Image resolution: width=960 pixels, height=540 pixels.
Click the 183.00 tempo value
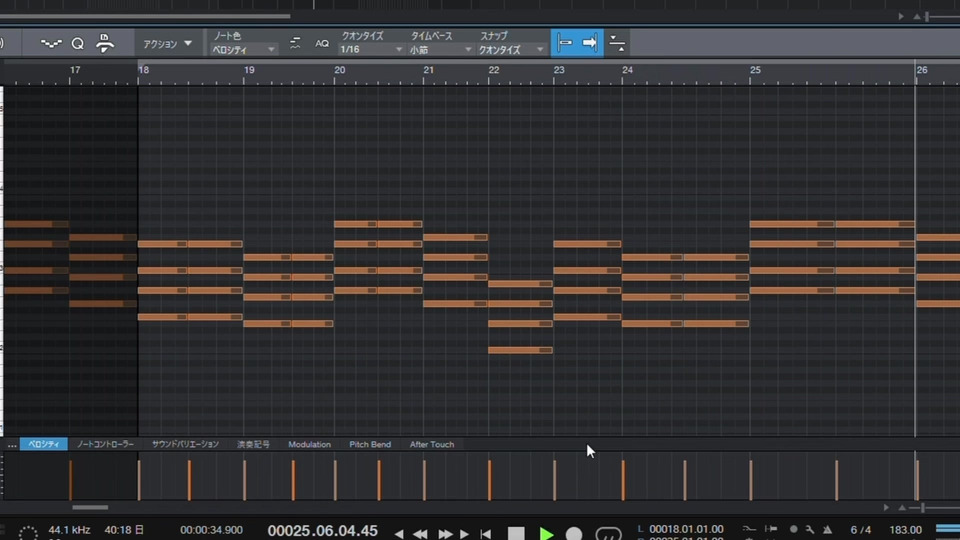click(906, 530)
